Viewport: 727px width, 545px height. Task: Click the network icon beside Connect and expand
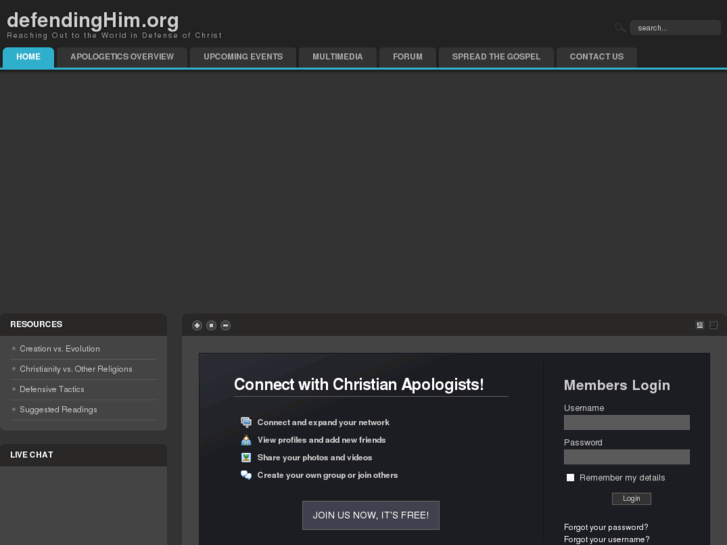(246, 422)
